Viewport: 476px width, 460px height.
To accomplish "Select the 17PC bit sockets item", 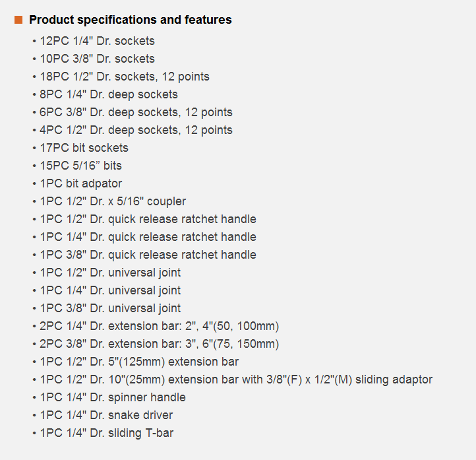I will coord(84,148).
